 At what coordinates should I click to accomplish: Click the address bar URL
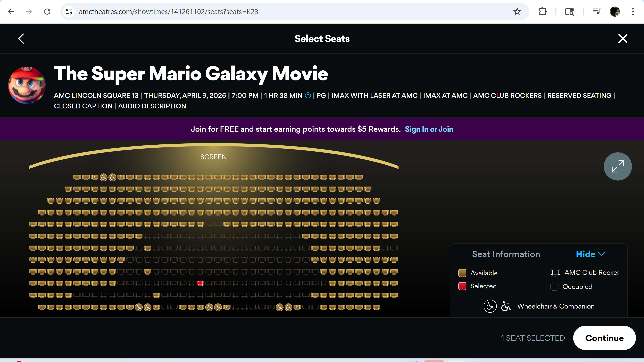coord(168,12)
